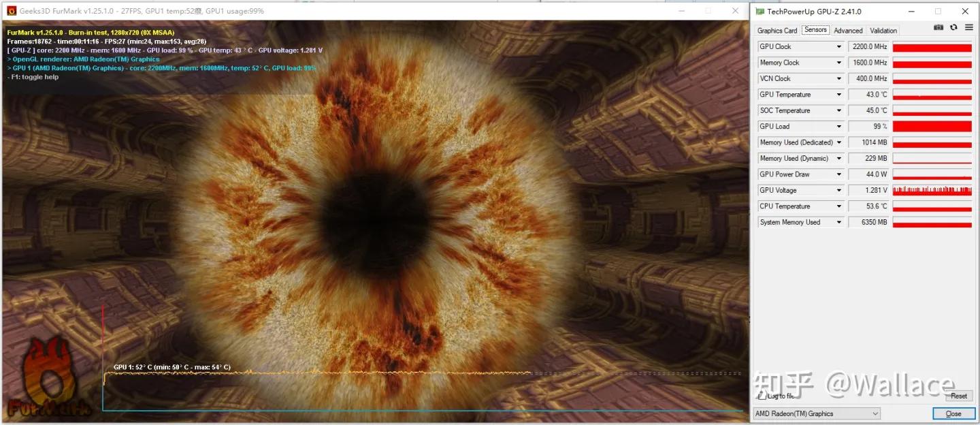
Task: Switch to the Graphics Card tab
Action: click(x=777, y=31)
